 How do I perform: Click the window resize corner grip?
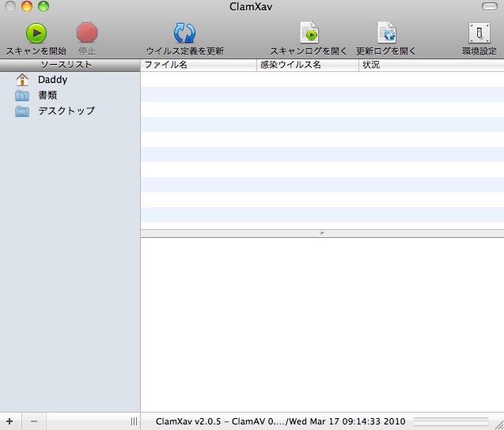(x=499, y=424)
